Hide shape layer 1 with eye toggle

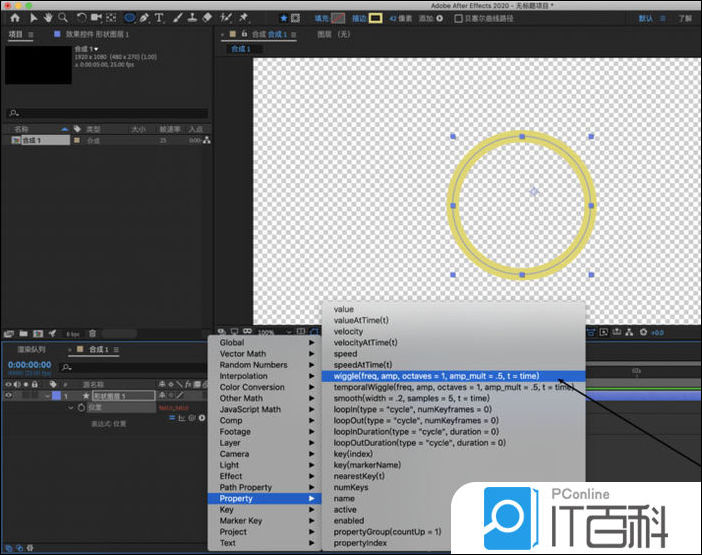click(x=10, y=396)
